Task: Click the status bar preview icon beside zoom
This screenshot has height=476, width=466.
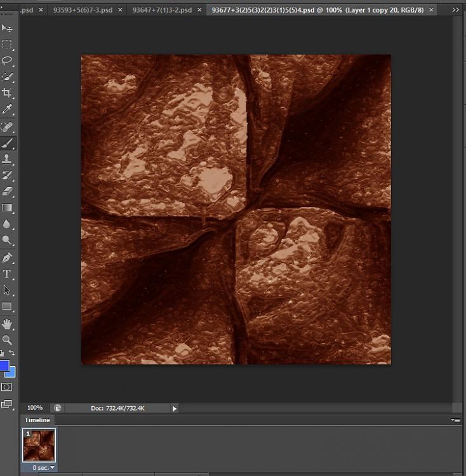Action: point(58,408)
